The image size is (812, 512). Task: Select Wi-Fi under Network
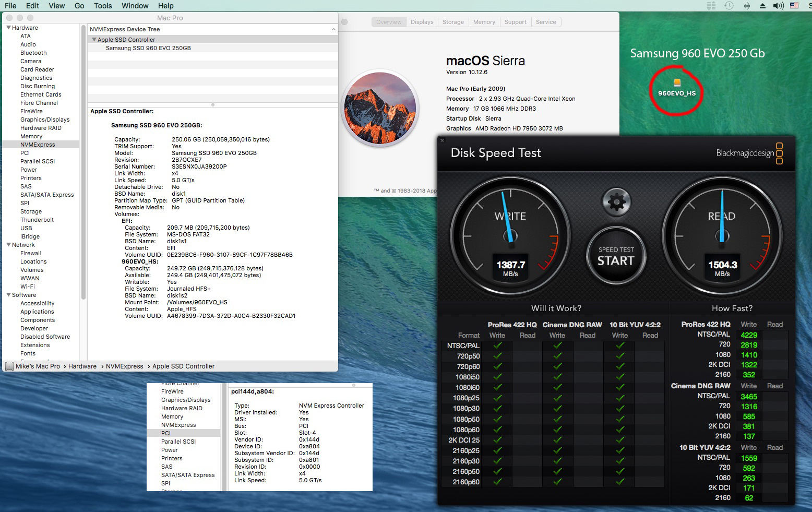28,287
